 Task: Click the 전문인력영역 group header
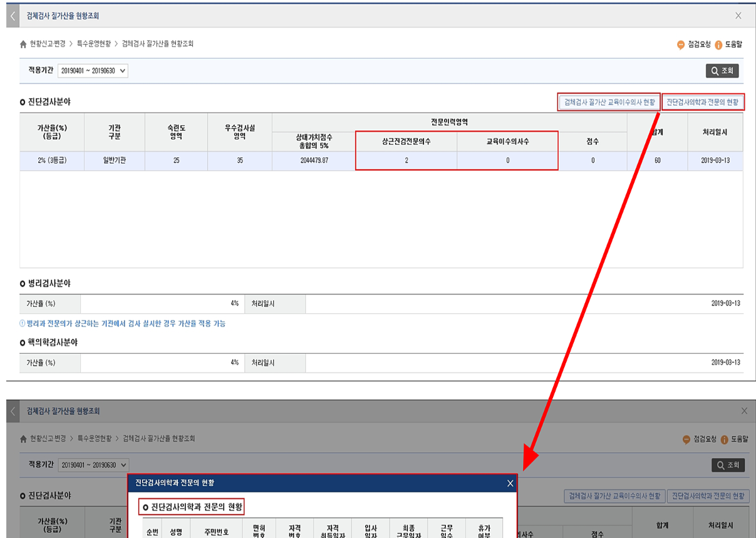tap(449, 122)
